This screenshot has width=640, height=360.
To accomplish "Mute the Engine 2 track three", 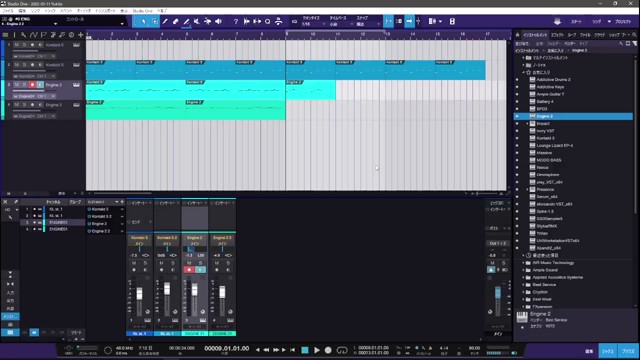I will [x=17, y=84].
